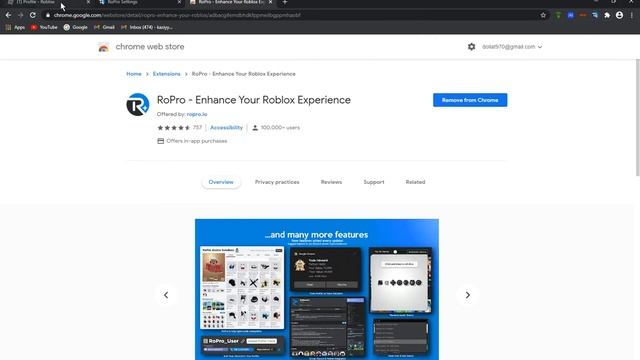Screen dimensions: 640x360
Task: Click the features screenshot in the carousel
Action: [317, 289]
